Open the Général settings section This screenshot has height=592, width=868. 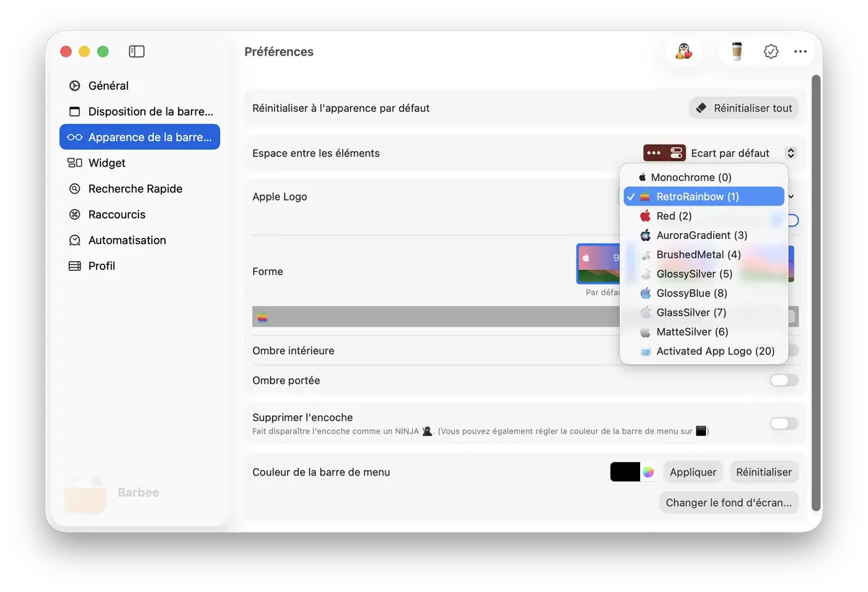(108, 85)
